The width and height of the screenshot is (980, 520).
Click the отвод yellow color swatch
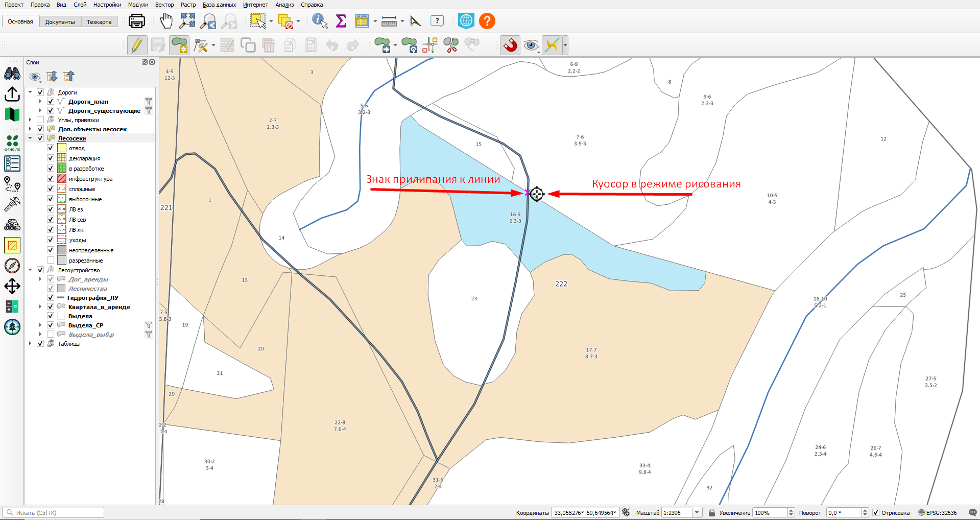(x=62, y=148)
